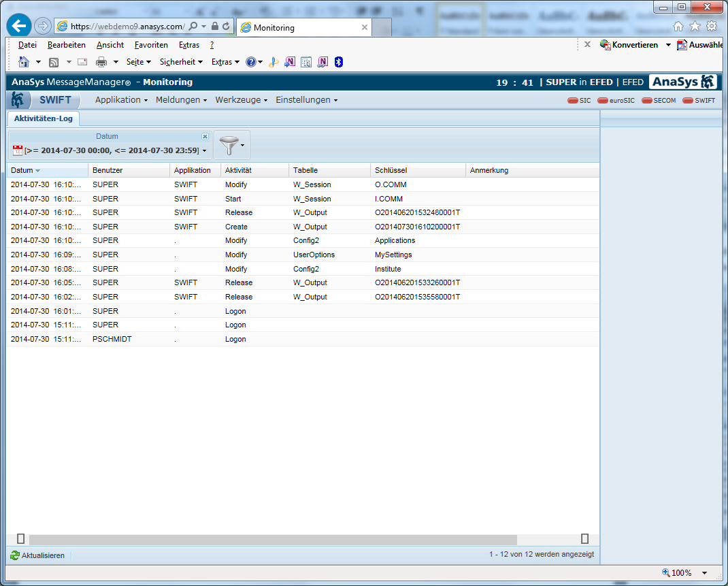
Task: Open the zoom level dropdown arrow
Action: click(x=704, y=573)
